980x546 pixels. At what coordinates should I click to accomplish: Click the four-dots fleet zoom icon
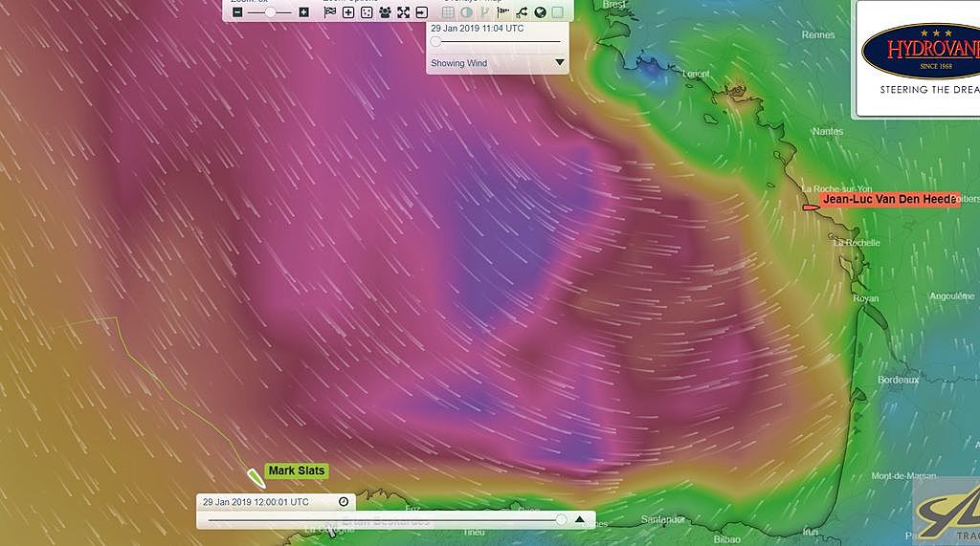(367, 11)
